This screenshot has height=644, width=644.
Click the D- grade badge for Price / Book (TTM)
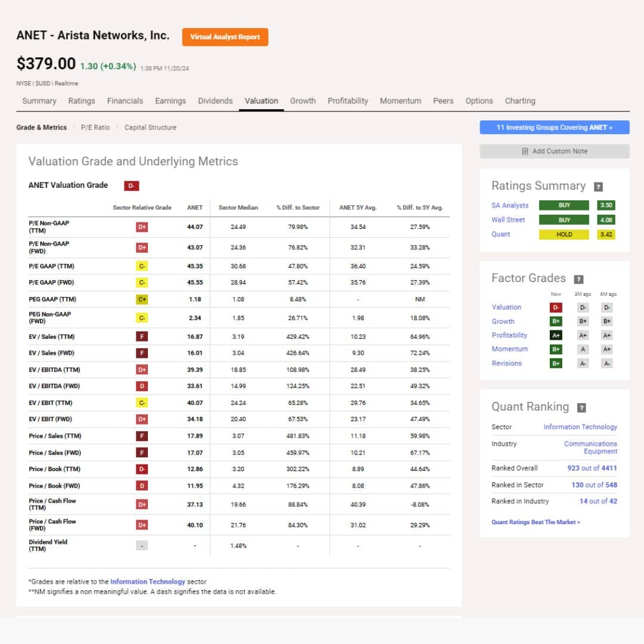[142, 469]
